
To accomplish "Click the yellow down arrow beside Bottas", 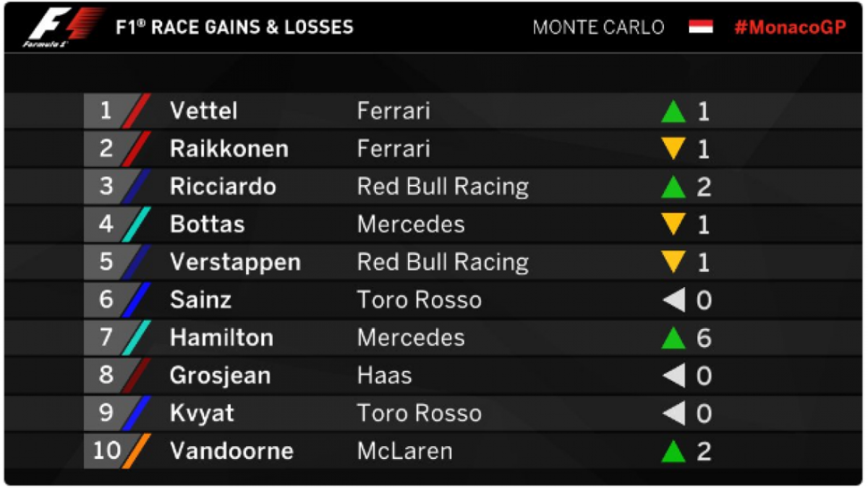I will click(x=673, y=224).
